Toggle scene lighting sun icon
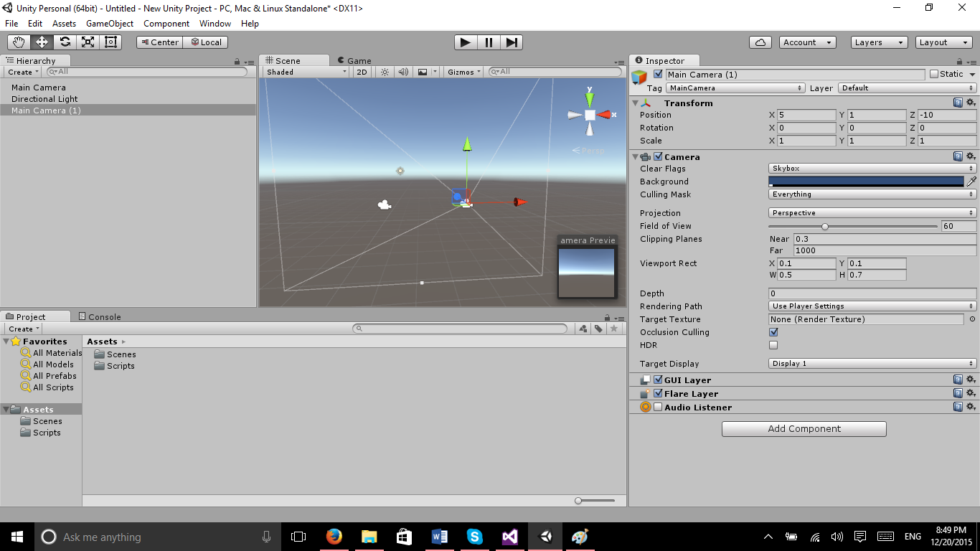 [x=385, y=72]
